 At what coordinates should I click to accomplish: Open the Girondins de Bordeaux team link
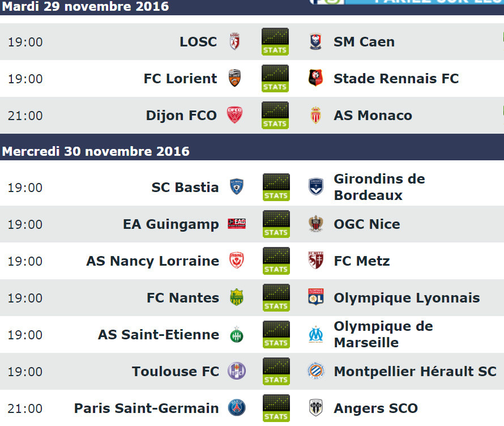tap(379, 187)
